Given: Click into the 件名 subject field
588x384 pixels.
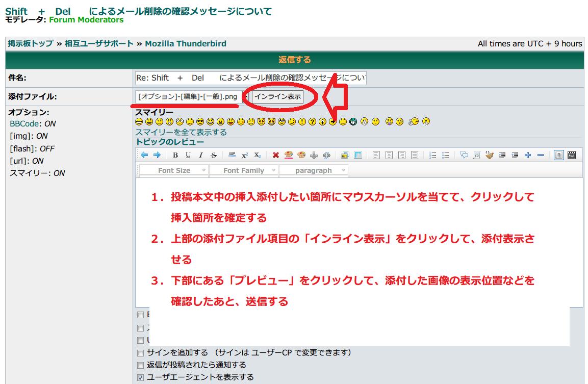Looking at the screenshot, I should pos(250,78).
